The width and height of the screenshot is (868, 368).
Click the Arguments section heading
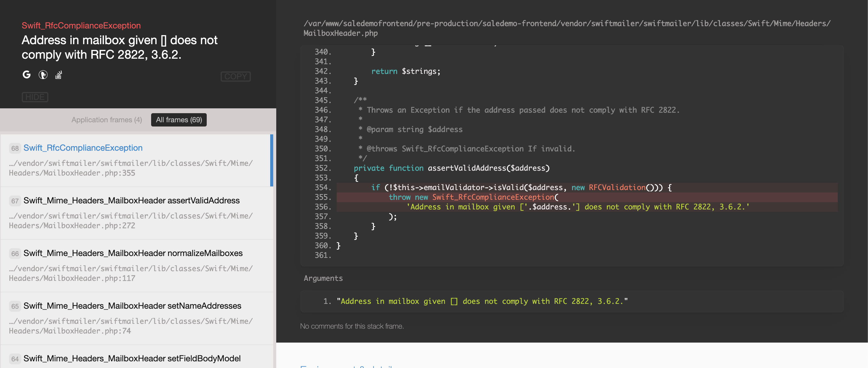click(x=323, y=278)
